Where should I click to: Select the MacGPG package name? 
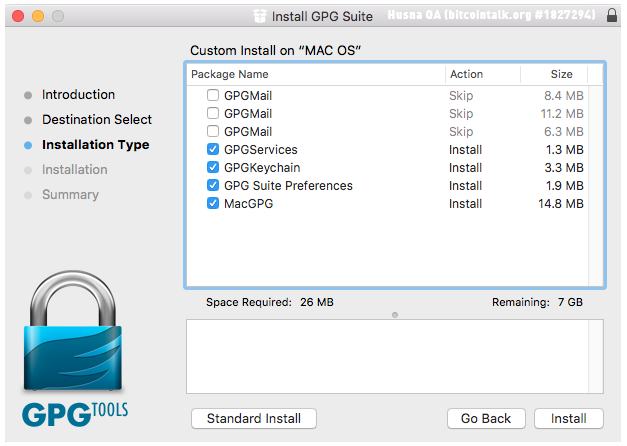248,204
